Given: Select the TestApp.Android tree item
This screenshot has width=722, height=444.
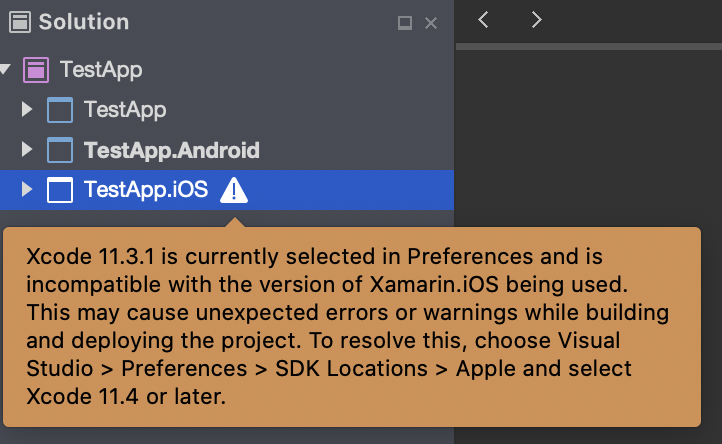Looking at the screenshot, I should point(172,150).
